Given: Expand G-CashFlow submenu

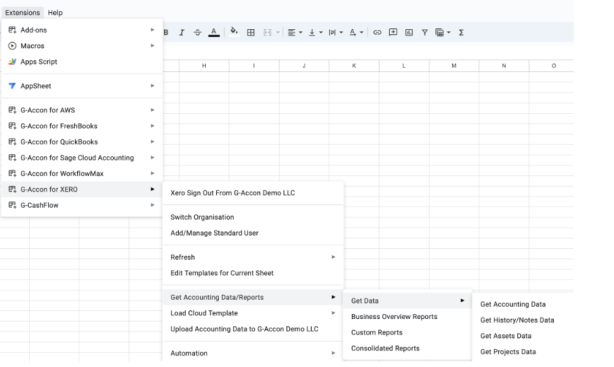Looking at the screenshot, I should pyautogui.click(x=82, y=205).
